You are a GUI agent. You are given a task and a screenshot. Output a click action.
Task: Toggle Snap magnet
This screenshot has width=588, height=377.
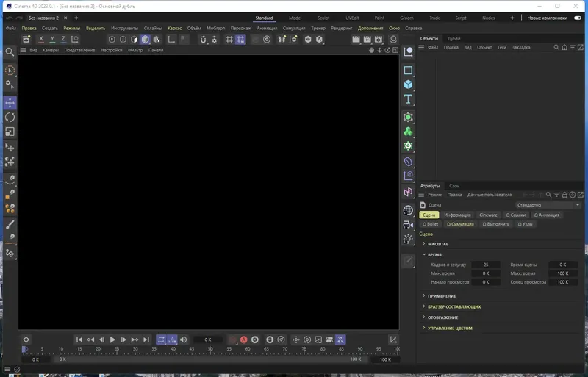pos(203,40)
